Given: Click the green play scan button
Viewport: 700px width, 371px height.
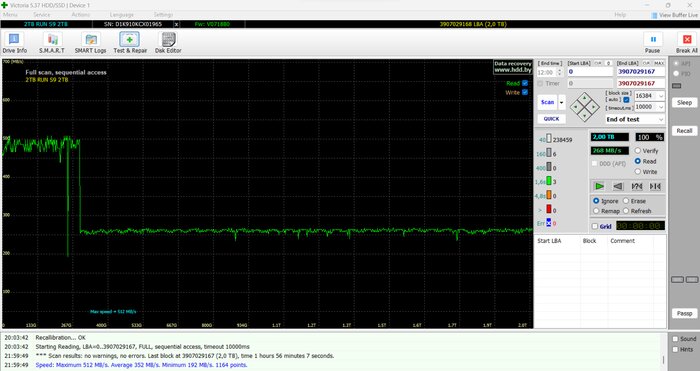Looking at the screenshot, I should tap(600, 186).
